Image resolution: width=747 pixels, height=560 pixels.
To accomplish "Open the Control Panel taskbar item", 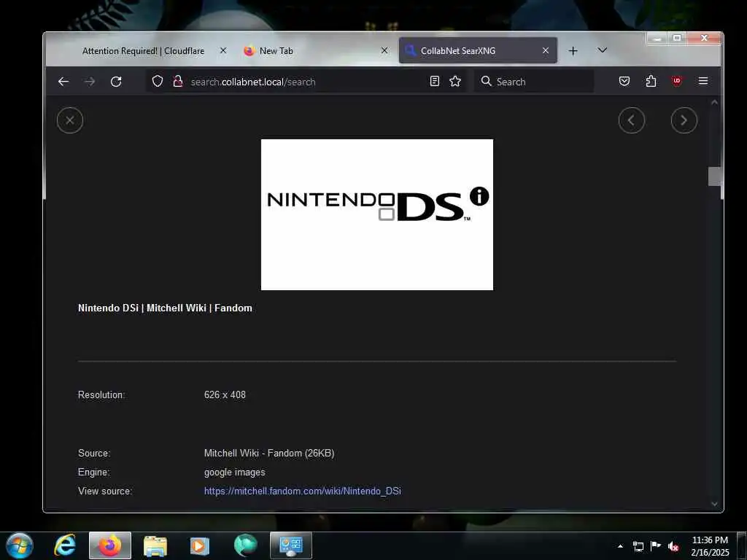I will pos(291,545).
